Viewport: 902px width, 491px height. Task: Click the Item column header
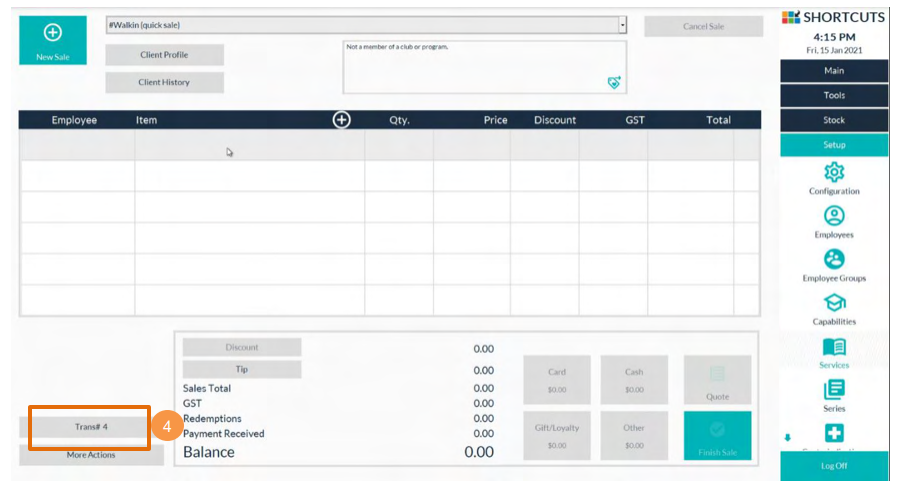146,120
